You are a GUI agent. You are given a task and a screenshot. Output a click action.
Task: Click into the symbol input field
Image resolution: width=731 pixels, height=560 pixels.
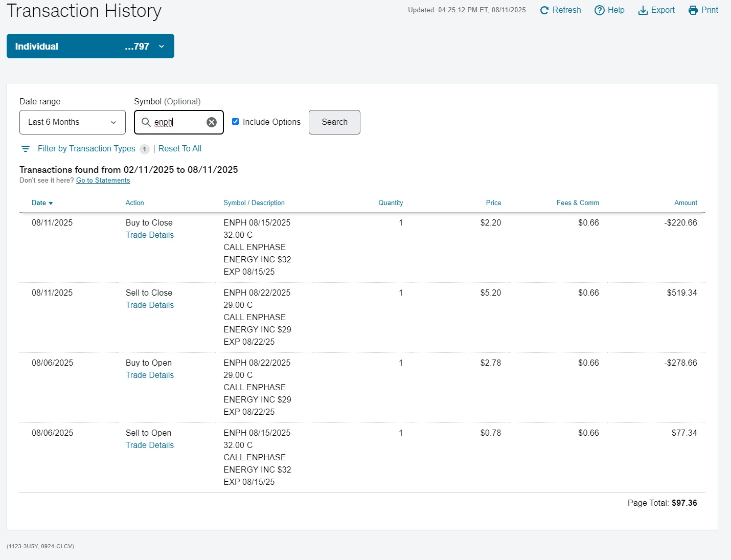coord(179,122)
